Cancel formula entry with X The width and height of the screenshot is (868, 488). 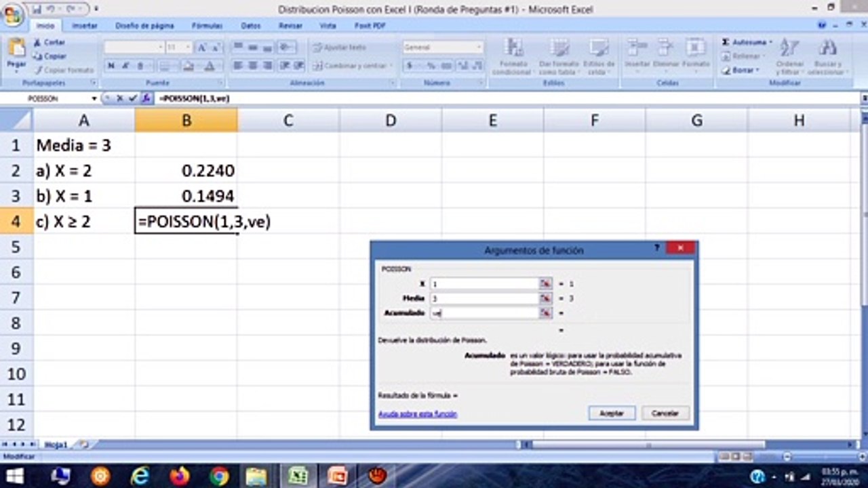coord(120,98)
